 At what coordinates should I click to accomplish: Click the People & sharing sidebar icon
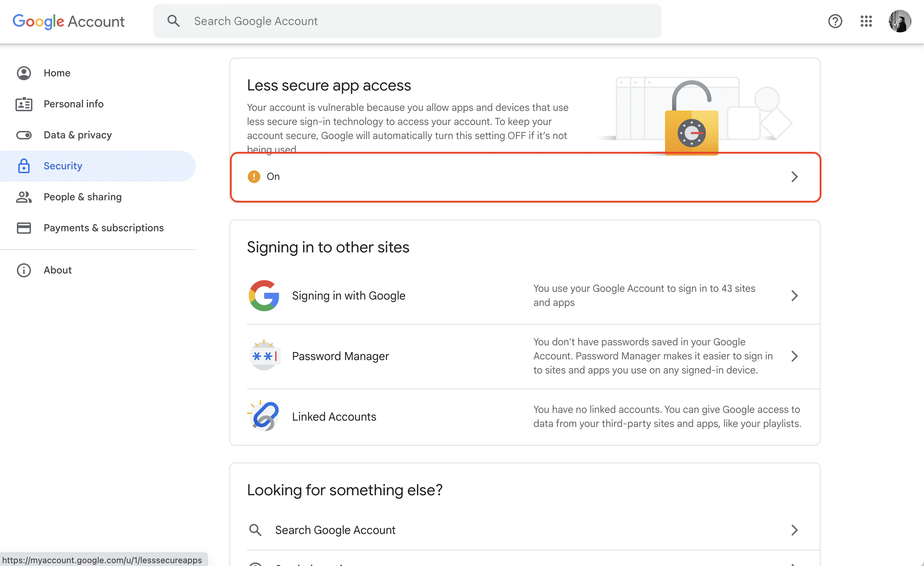(x=24, y=197)
